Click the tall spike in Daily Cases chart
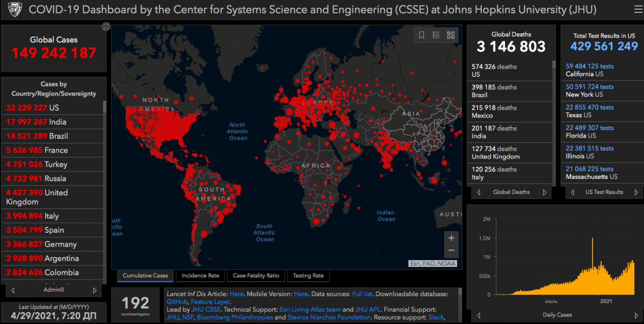 pos(592,266)
